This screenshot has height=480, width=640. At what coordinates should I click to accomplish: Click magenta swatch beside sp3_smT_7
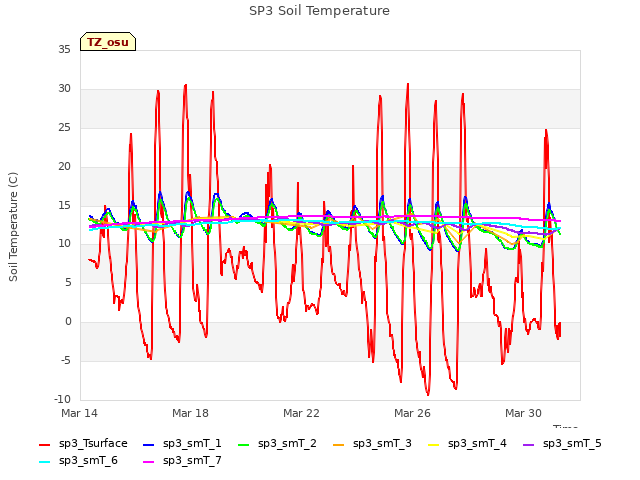point(149,462)
